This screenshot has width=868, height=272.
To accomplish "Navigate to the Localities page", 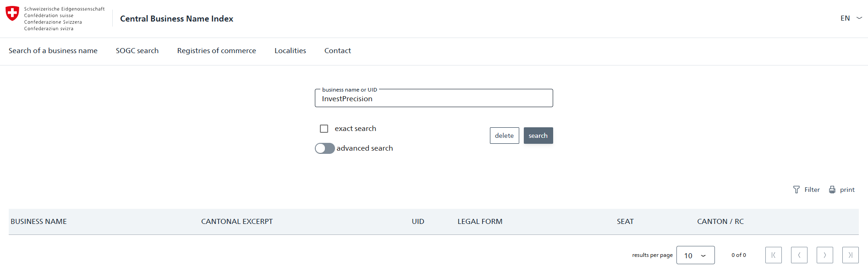I will [x=290, y=51].
